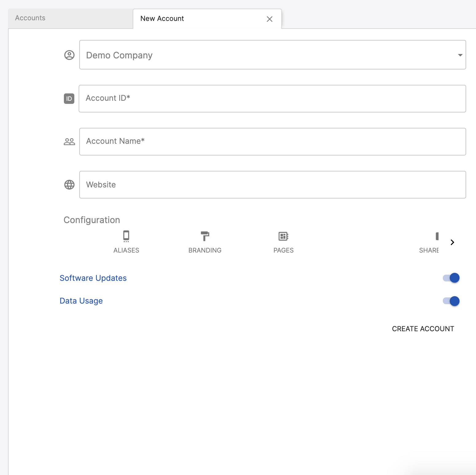The image size is (476, 475).
Task: Open the Pages configuration tab
Action: pyautogui.click(x=283, y=242)
